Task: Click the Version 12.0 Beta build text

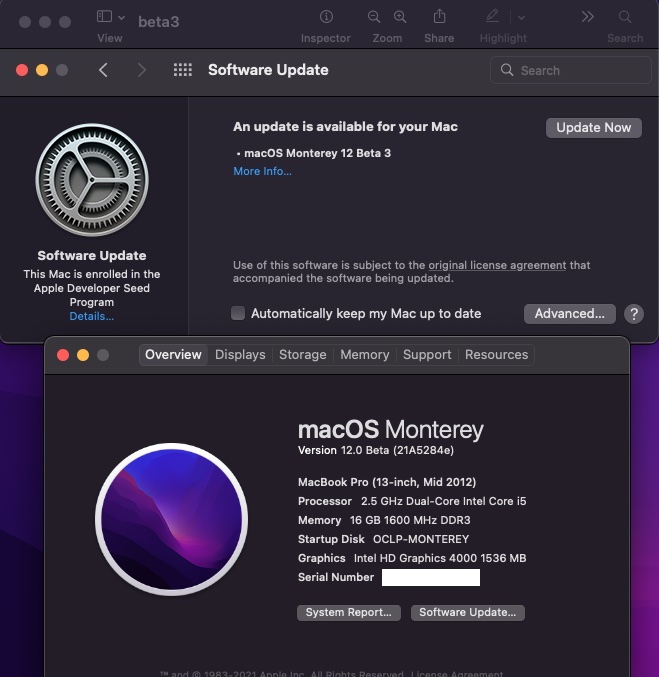Action: coord(376,450)
